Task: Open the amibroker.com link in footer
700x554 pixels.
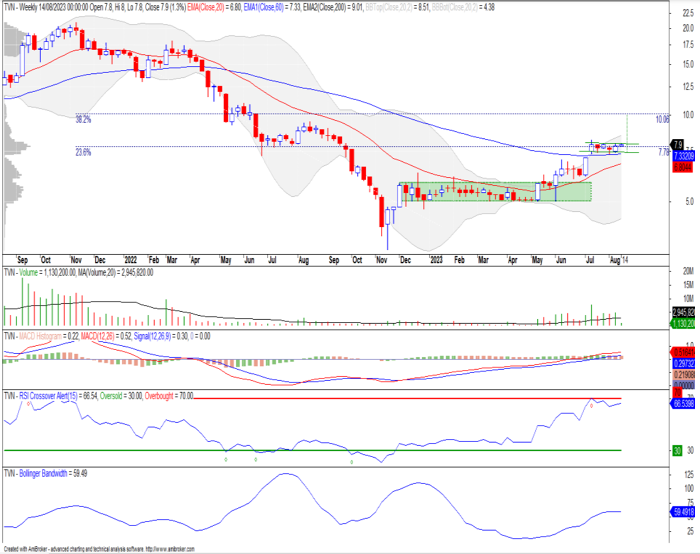Action: pyautogui.click(x=171, y=549)
